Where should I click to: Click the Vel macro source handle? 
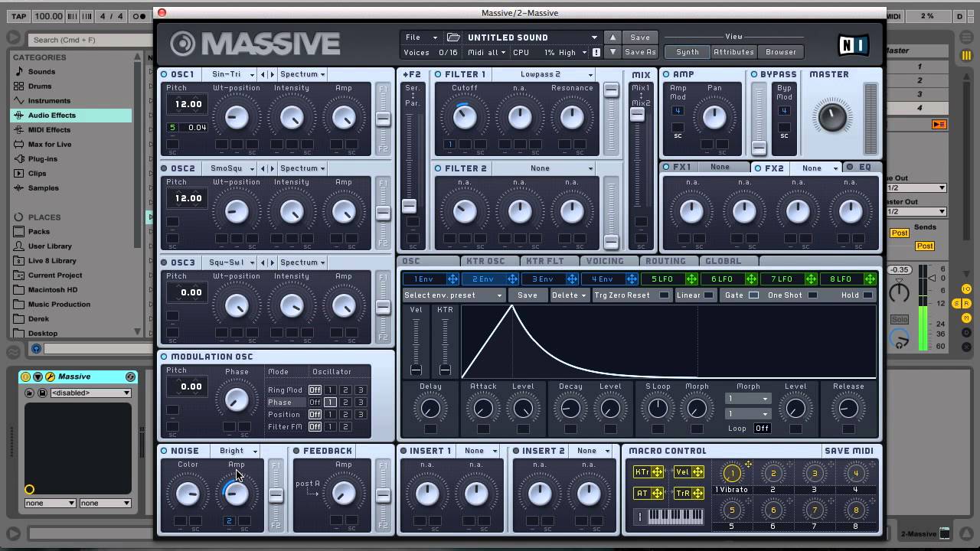tap(698, 472)
